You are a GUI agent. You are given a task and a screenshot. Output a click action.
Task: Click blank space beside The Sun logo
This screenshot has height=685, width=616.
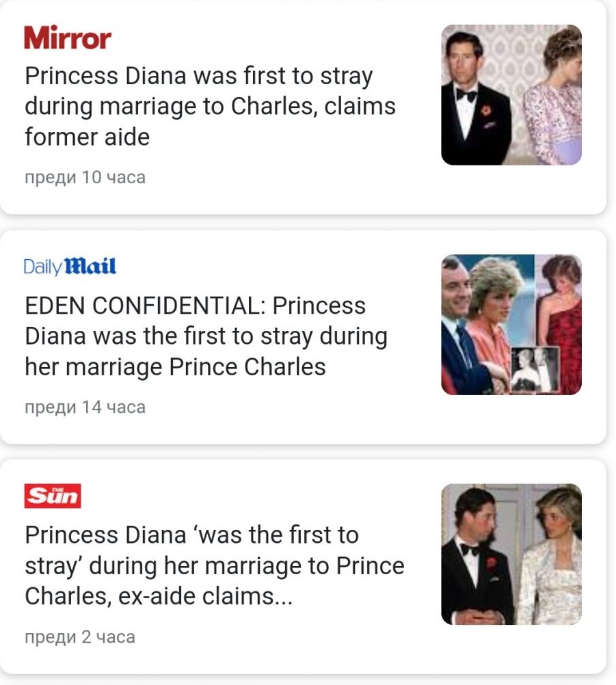tap(273, 496)
